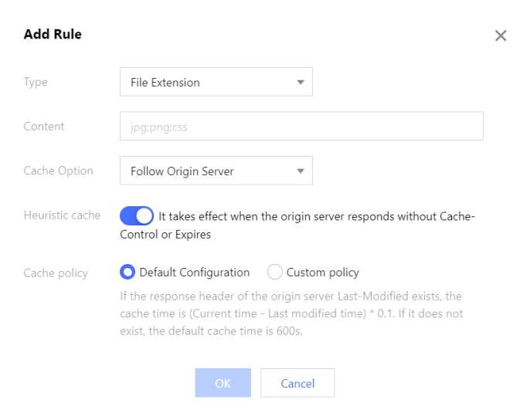Image resolution: width=530 pixels, height=420 pixels.
Task: Close the Add Rule dialog with X
Action: (x=501, y=36)
